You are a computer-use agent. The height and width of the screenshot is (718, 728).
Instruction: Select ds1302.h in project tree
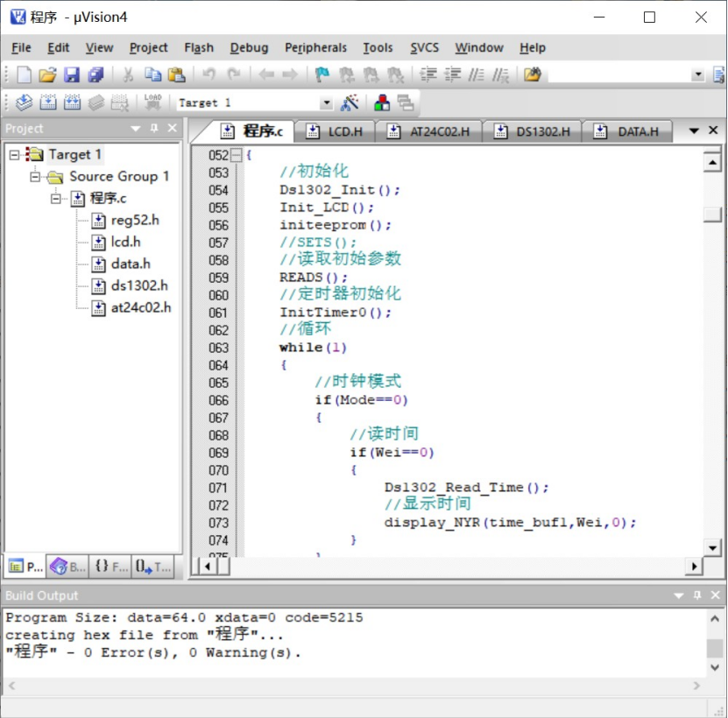click(x=130, y=285)
